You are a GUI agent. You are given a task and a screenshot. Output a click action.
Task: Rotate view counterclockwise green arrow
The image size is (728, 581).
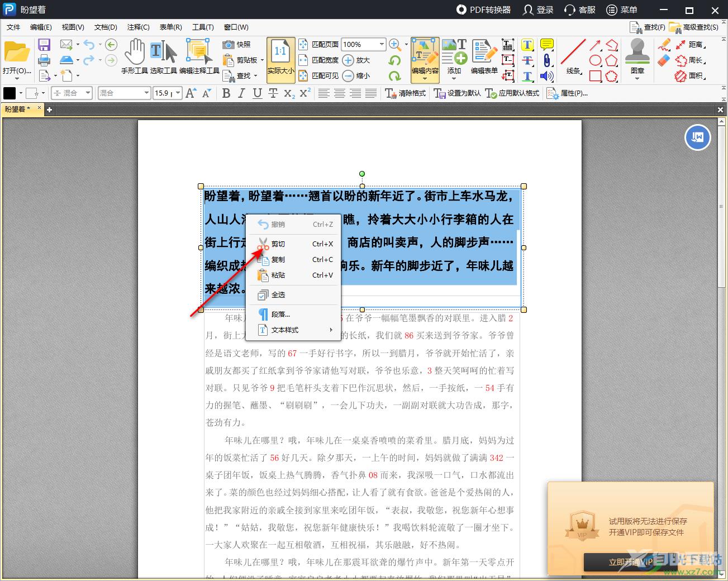(395, 60)
